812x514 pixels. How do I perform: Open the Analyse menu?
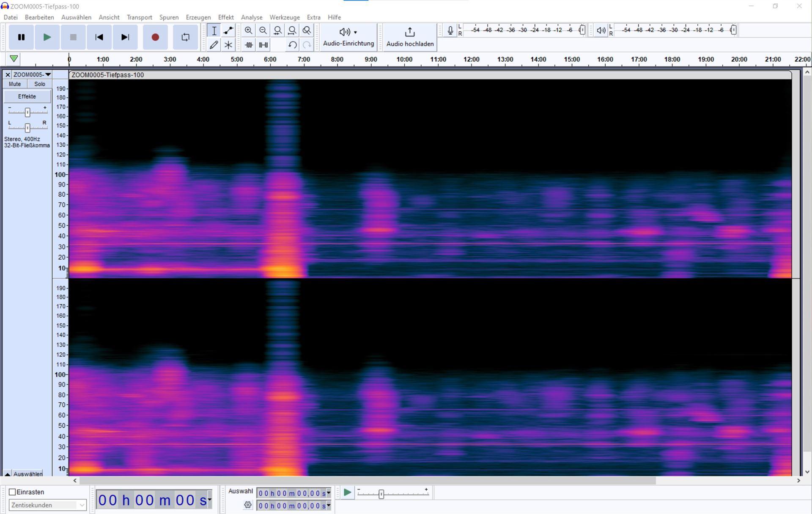[252, 17]
